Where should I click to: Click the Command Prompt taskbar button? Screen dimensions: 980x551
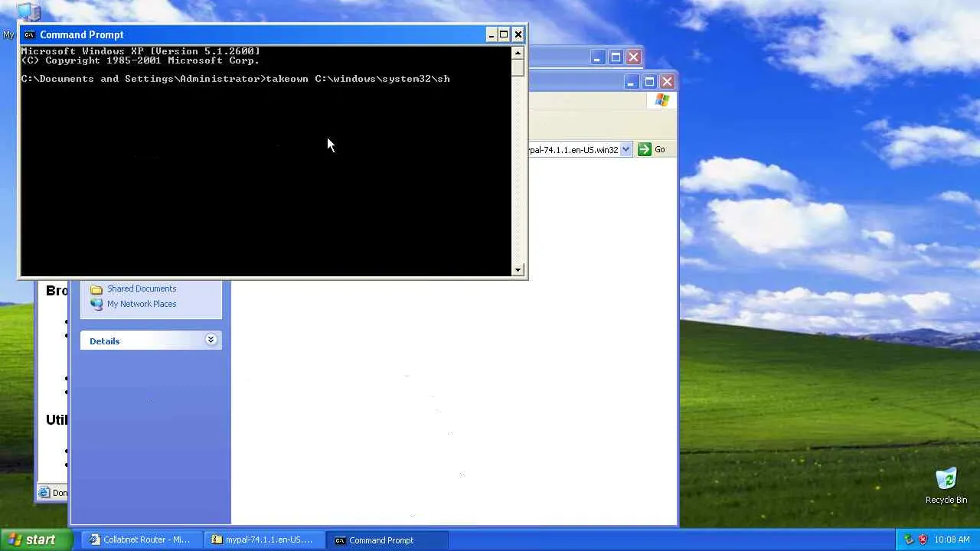pyautogui.click(x=387, y=540)
